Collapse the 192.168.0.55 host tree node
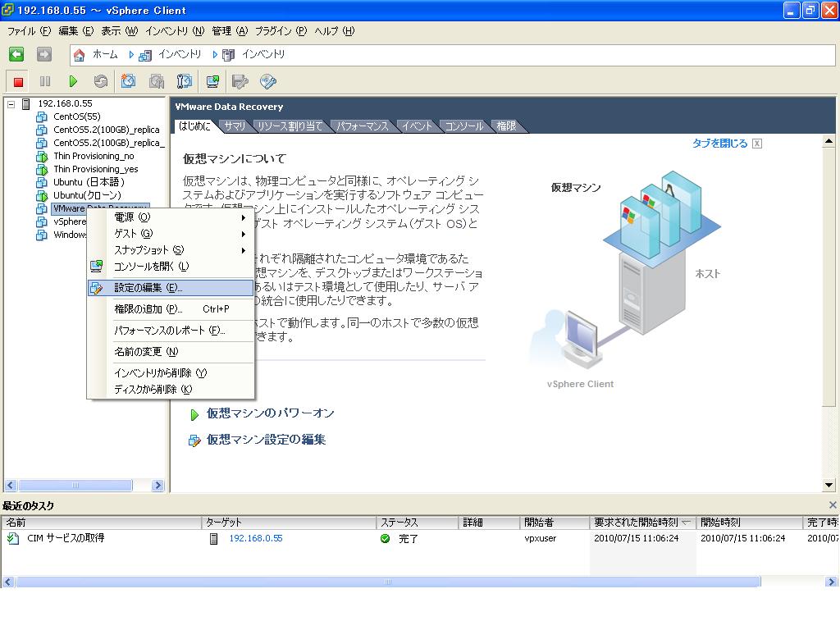The width and height of the screenshot is (840, 630). [x=11, y=104]
